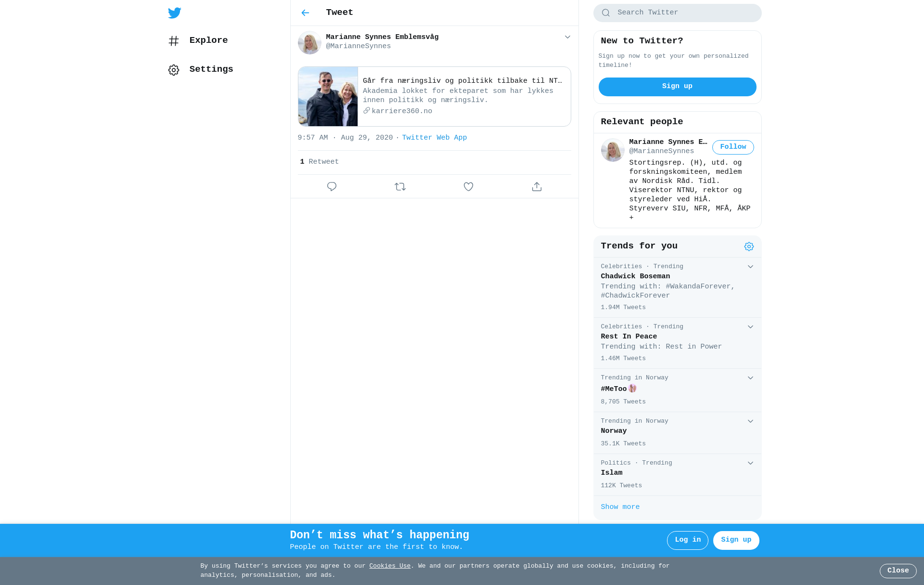Follow Marianne Synnes Emblemsvåg
The height and width of the screenshot is (585, 924).
click(x=733, y=147)
